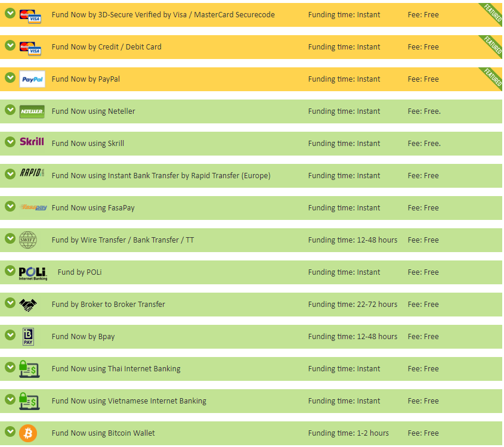Click FEATURED ribbon on PayPal row
This screenshot has width=504, height=447.
[492, 77]
